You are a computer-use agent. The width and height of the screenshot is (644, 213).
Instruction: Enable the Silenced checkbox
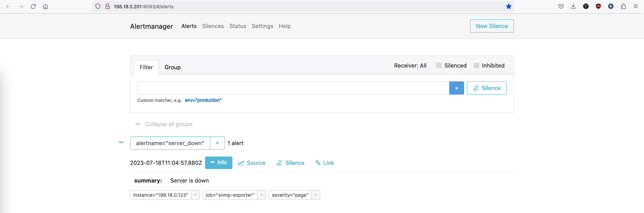point(439,65)
